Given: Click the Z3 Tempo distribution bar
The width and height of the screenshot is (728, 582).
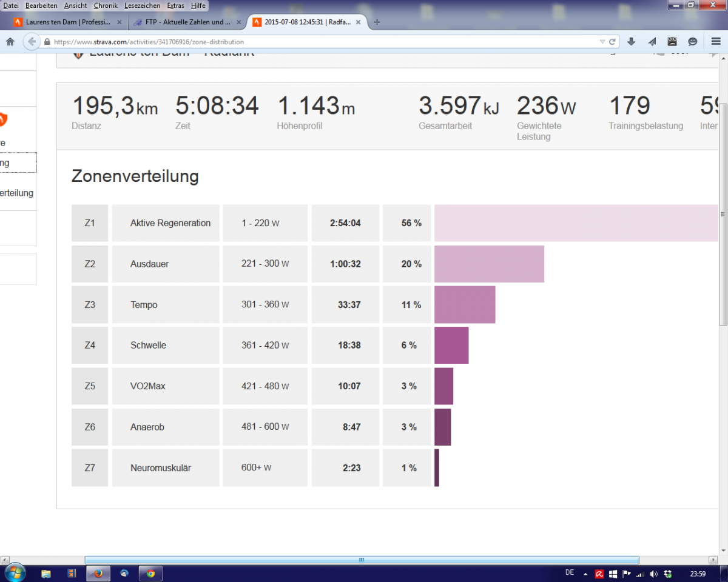Looking at the screenshot, I should 465,304.
